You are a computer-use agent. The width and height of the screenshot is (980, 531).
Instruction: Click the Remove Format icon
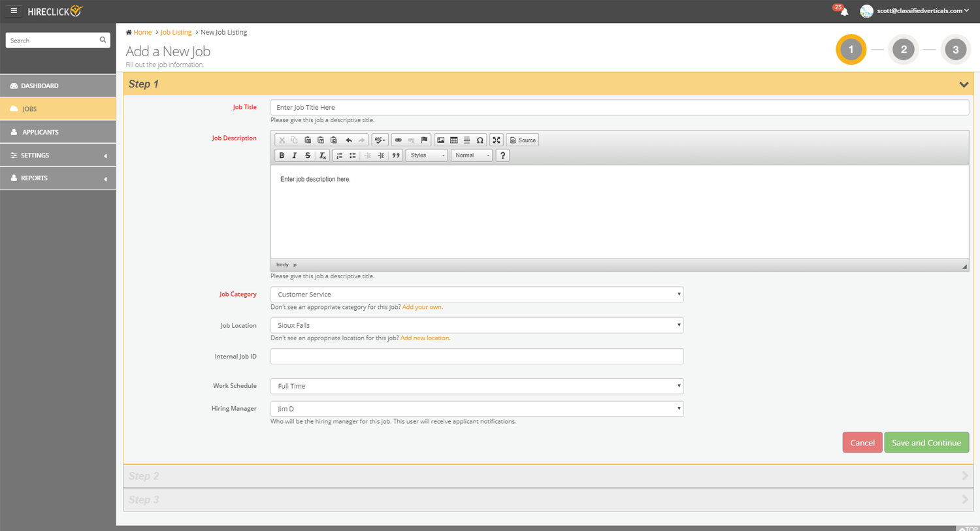[x=322, y=155]
